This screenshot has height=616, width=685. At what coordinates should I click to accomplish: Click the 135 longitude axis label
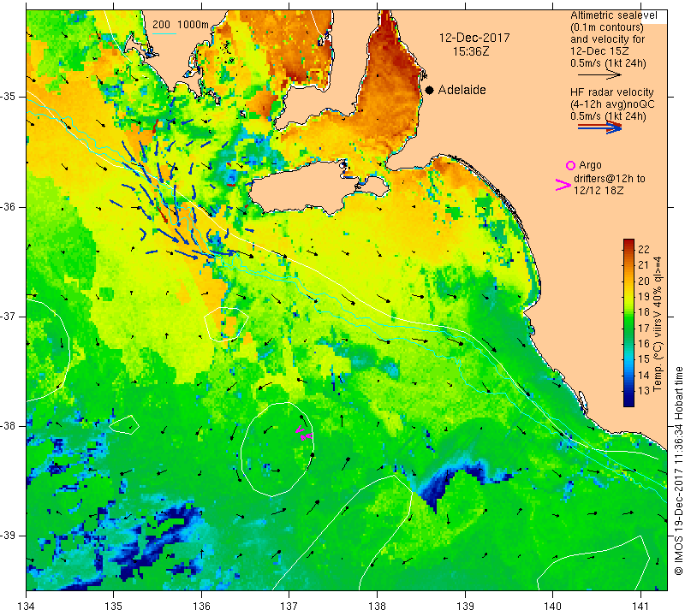pyautogui.click(x=114, y=607)
